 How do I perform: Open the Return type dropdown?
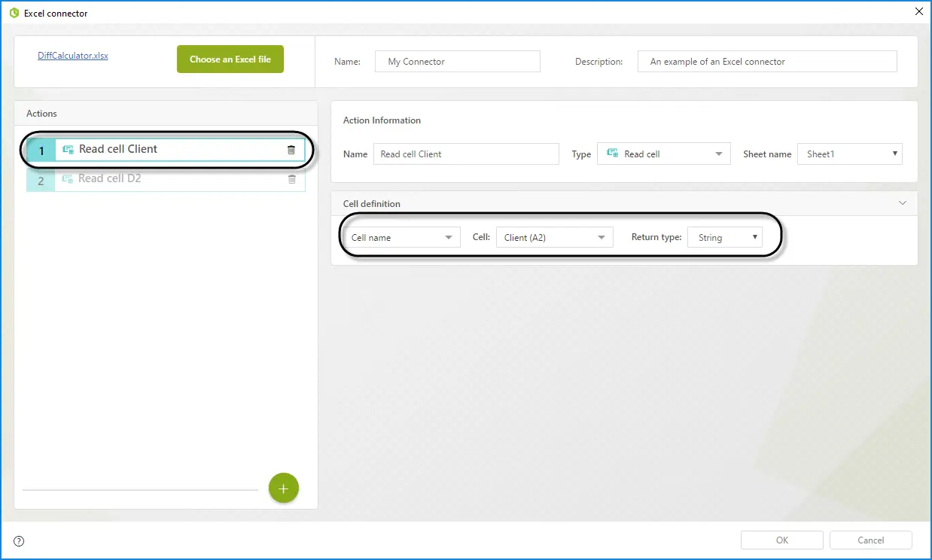point(725,238)
